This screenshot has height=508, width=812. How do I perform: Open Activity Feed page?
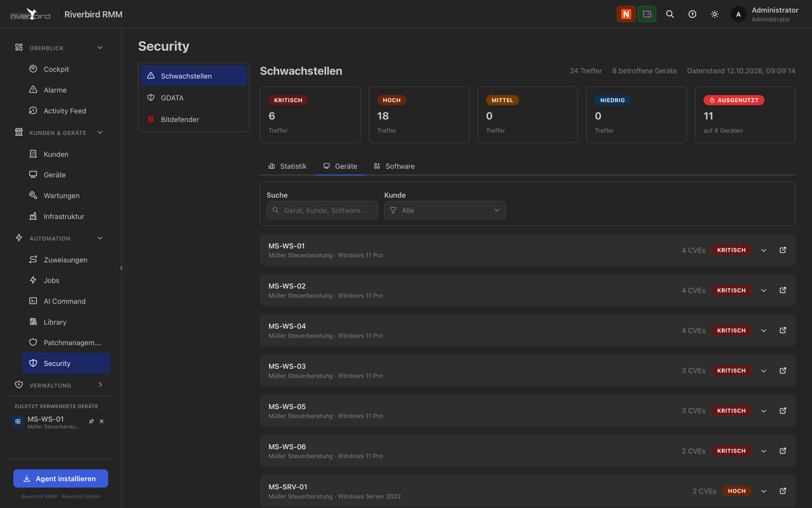(66, 111)
